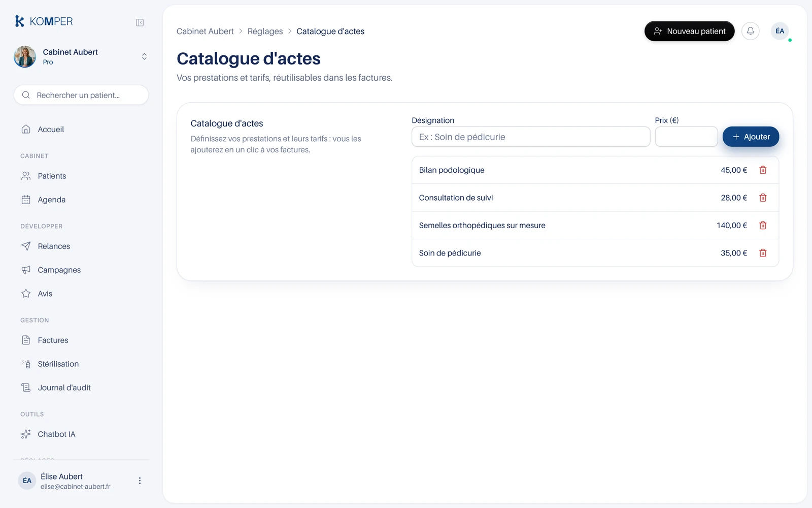Select the Agenda menu label

point(52,200)
